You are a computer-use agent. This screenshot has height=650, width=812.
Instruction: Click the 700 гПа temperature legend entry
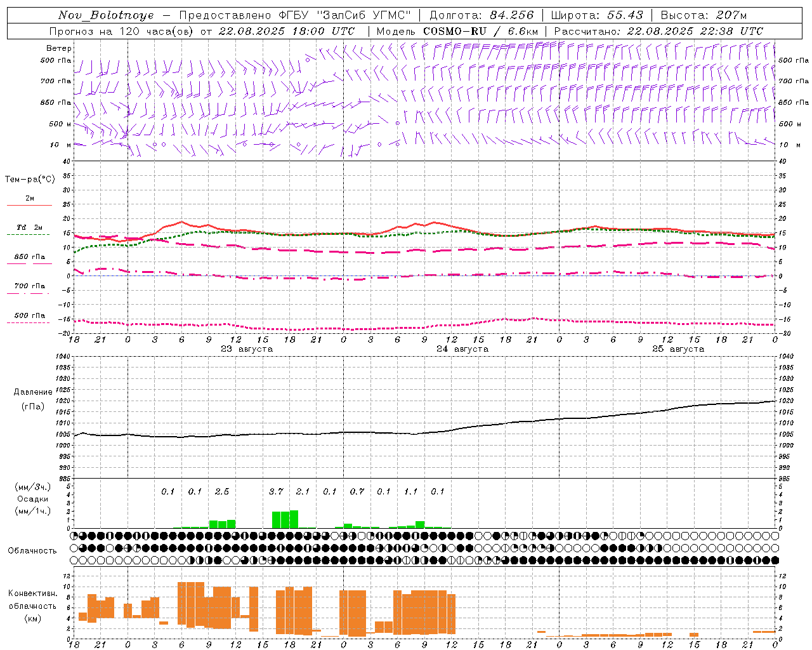pos(30,286)
